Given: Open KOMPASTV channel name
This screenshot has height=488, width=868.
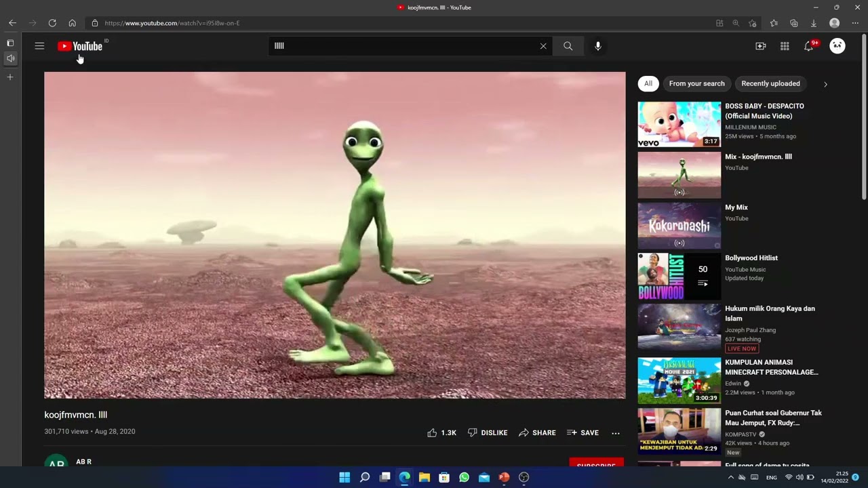Looking at the screenshot, I should pyautogui.click(x=741, y=434).
